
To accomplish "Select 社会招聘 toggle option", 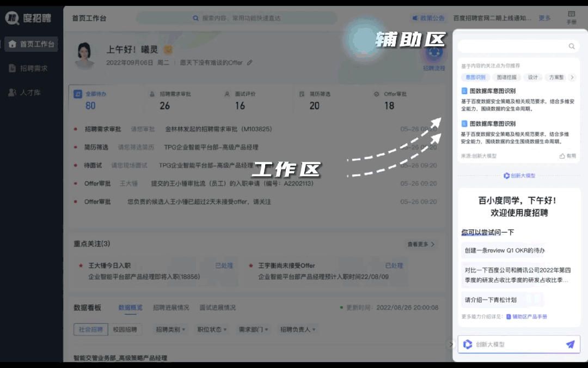I will tap(91, 329).
